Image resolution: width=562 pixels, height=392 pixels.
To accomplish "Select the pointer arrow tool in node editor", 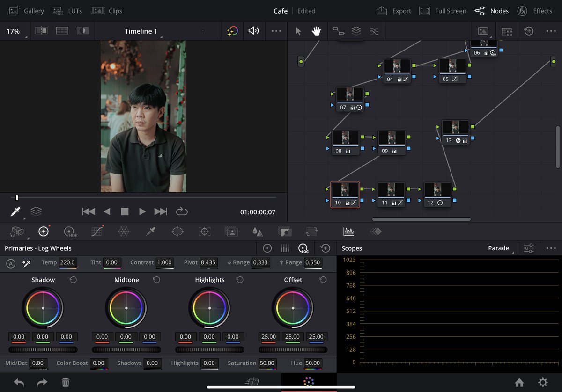I will click(x=298, y=31).
